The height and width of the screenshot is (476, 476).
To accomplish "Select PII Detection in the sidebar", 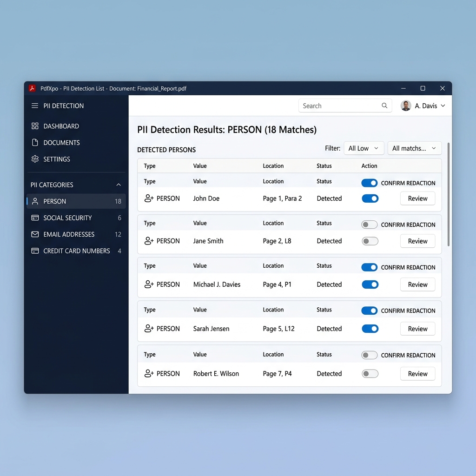I will [63, 106].
